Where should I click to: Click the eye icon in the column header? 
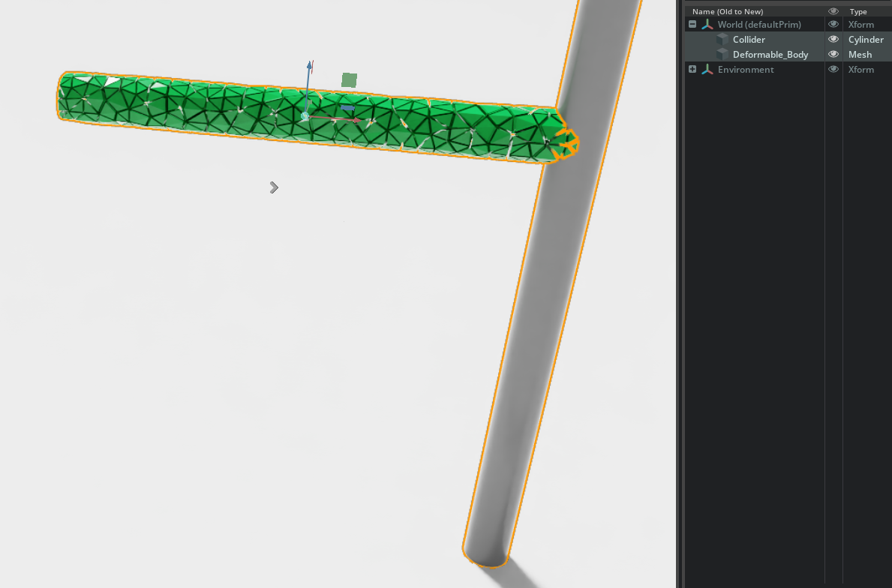[x=833, y=11]
